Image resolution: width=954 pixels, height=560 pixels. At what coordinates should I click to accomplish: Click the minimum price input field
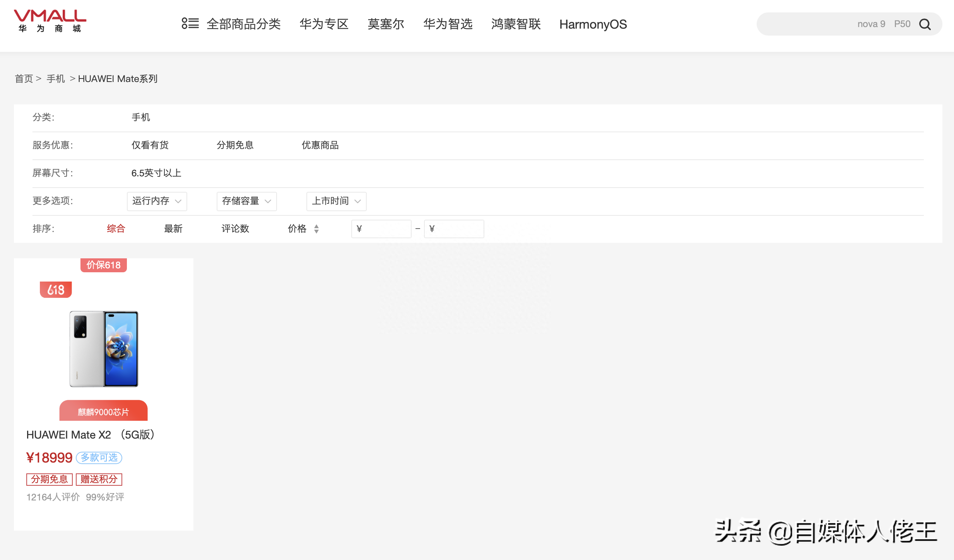381,229
